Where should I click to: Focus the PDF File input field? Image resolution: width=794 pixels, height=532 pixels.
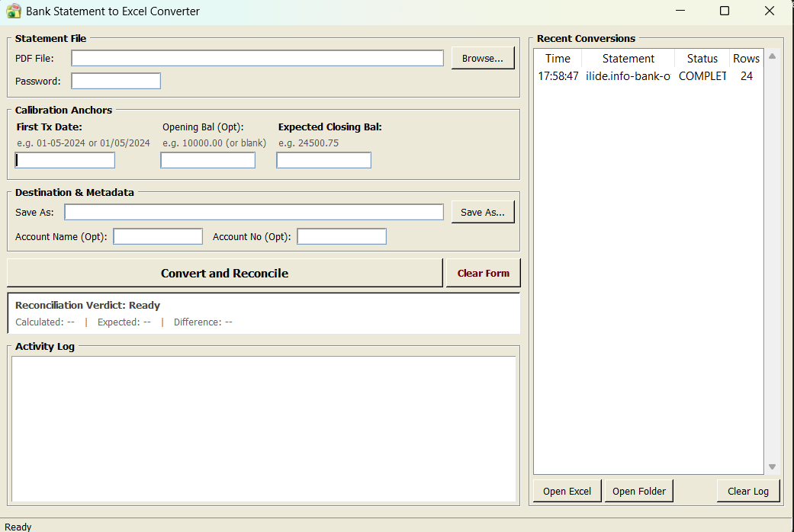[257, 58]
